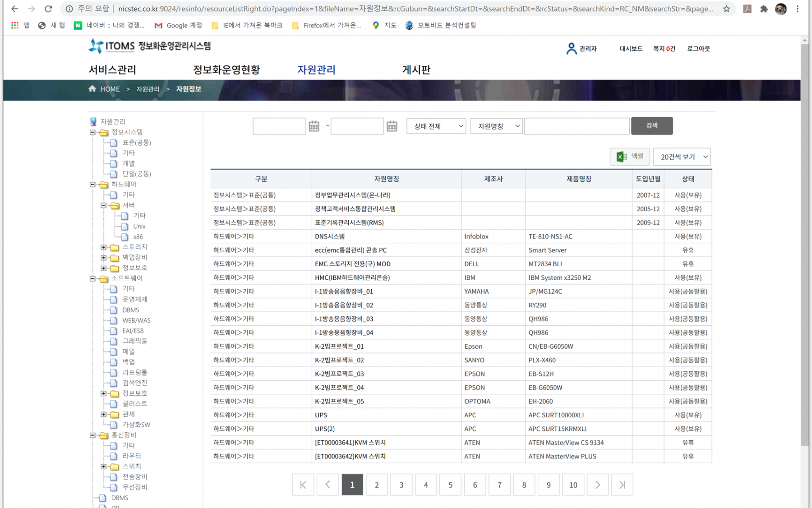Open the start date calendar picker
This screenshot has height=508, width=812.
(x=314, y=126)
